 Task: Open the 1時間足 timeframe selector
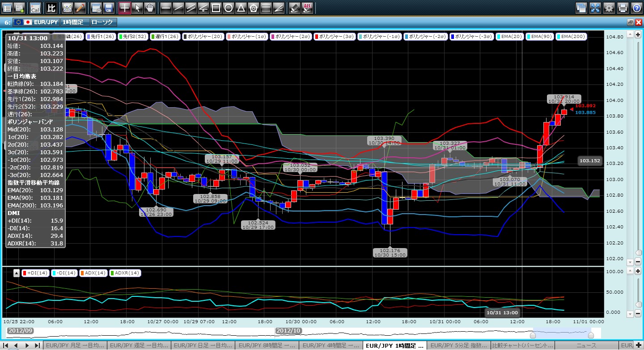(x=75, y=22)
